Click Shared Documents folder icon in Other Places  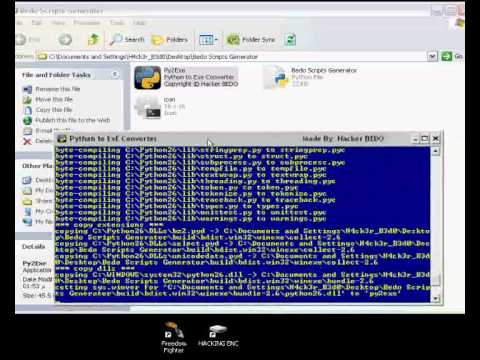(x=27, y=201)
